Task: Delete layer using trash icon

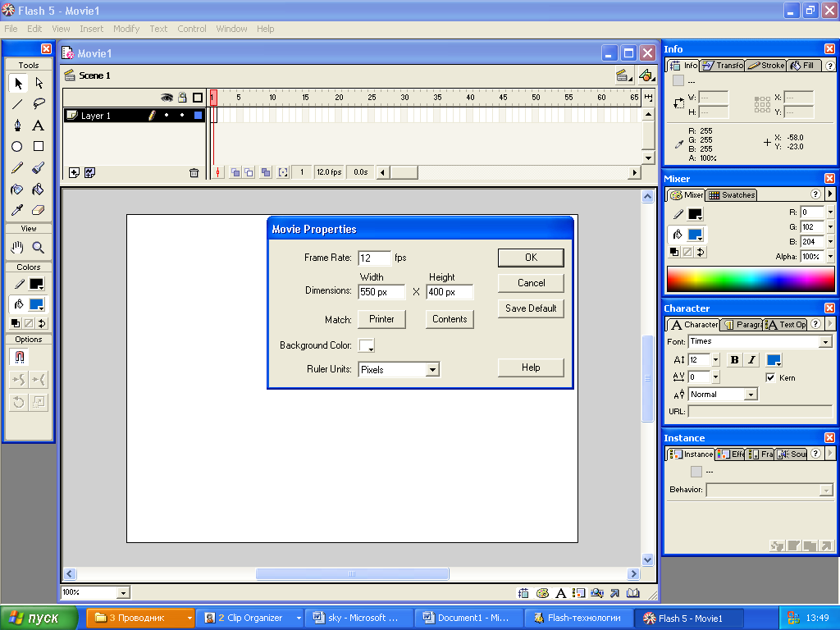Action: tap(194, 173)
